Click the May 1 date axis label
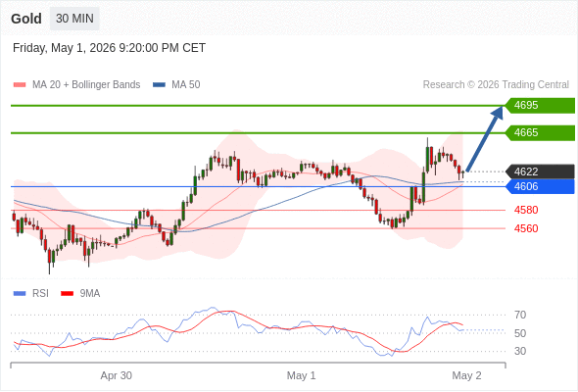Viewport: 578px width, 392px height. point(301,375)
